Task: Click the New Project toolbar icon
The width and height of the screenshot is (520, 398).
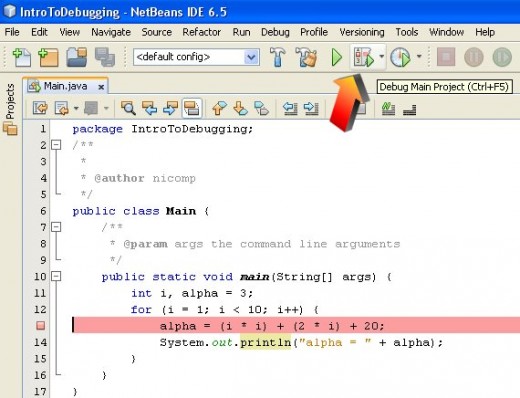Action: click(x=49, y=57)
